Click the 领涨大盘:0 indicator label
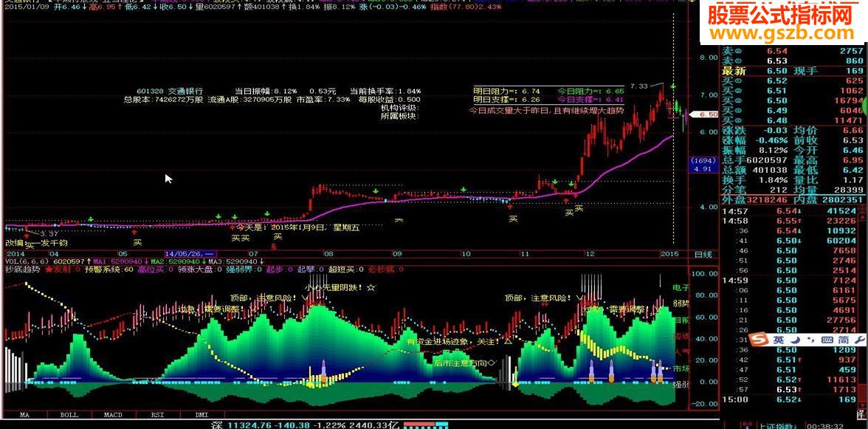The image size is (868, 429). 201,270
